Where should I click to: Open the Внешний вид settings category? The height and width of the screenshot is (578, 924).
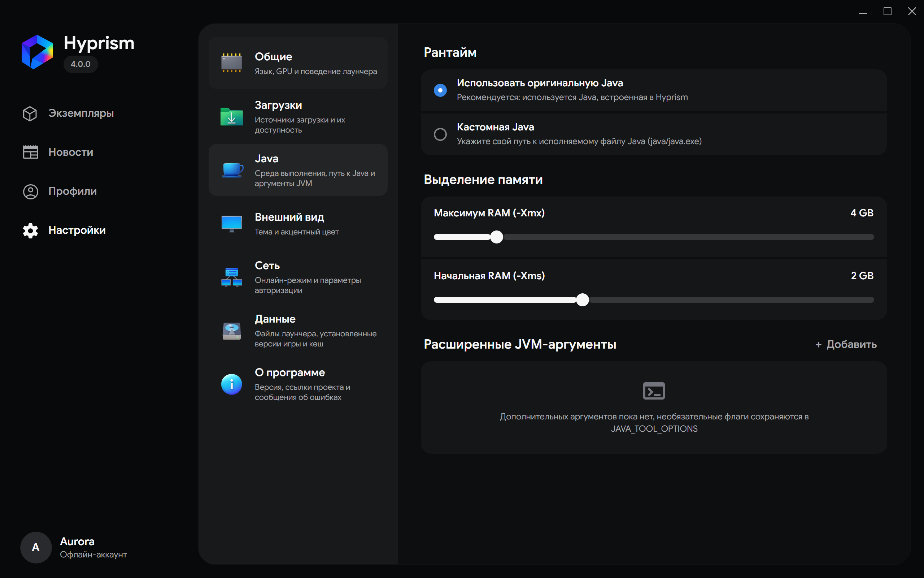click(x=298, y=224)
